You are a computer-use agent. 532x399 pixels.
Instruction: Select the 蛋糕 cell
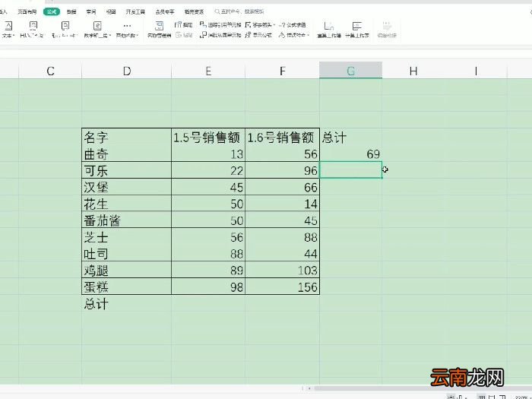point(127,287)
